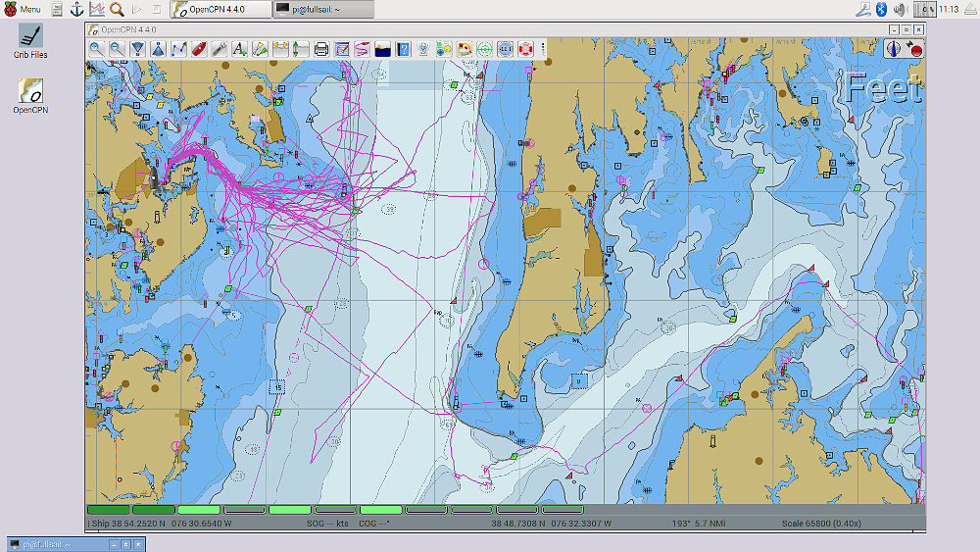Open the Route and Mark Manager icon

[x=342, y=48]
